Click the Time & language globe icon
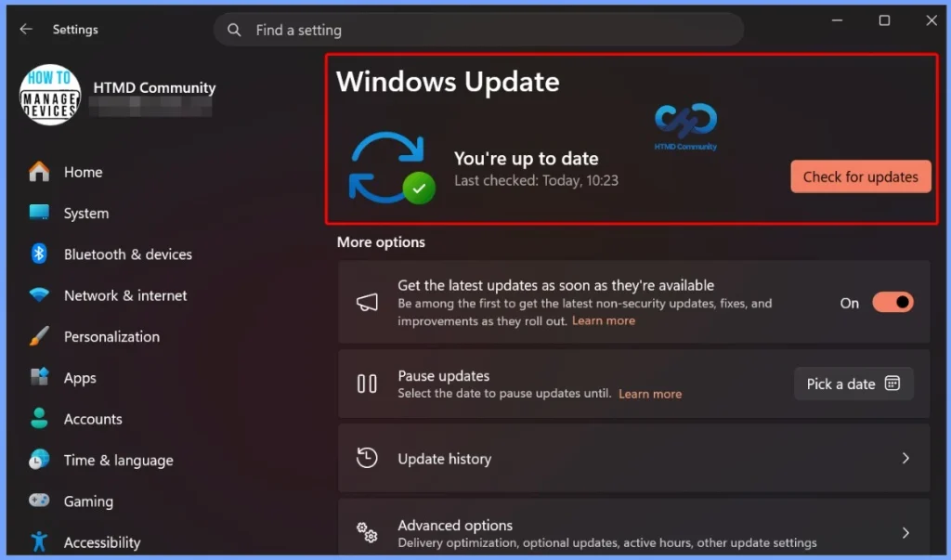This screenshot has height=560, width=951. pyautogui.click(x=39, y=460)
